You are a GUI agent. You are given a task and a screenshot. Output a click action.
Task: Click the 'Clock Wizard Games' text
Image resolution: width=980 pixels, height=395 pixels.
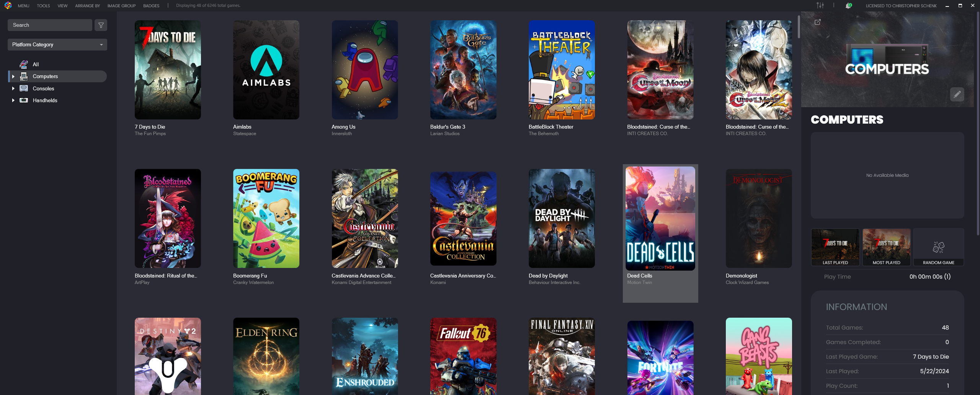click(x=747, y=282)
